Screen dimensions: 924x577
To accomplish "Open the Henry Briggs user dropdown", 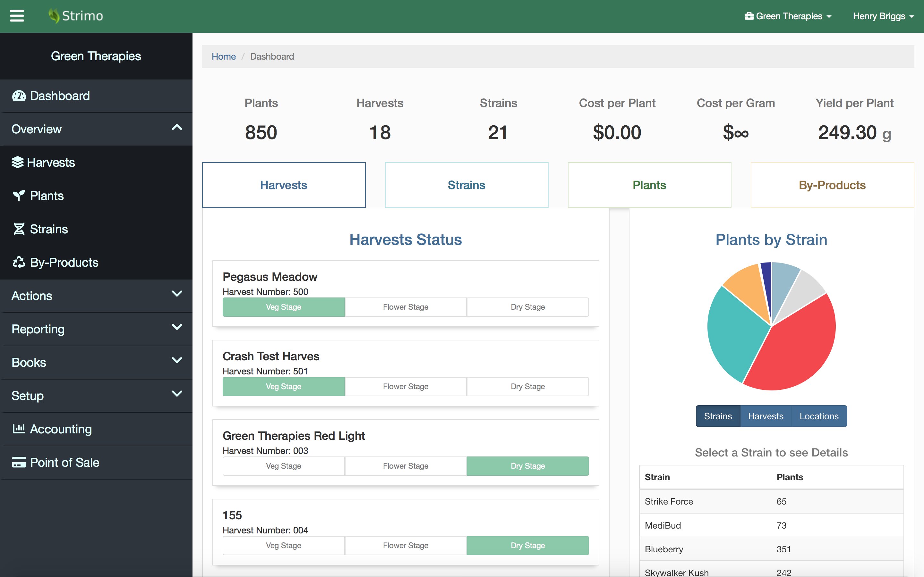I will click(x=882, y=16).
